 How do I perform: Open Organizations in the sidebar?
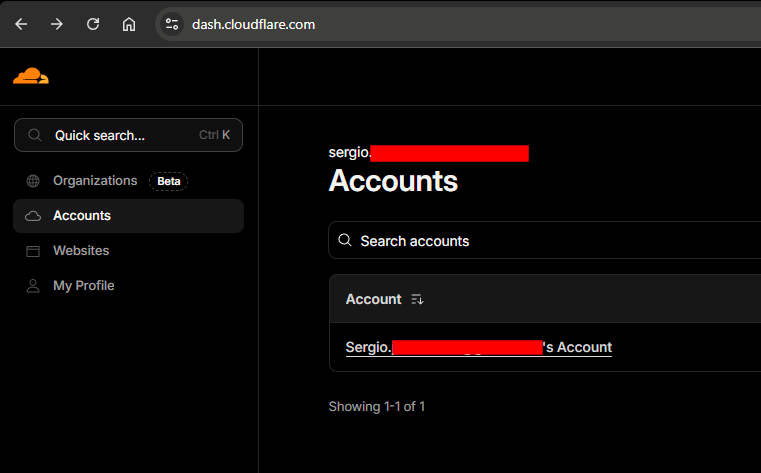click(95, 180)
